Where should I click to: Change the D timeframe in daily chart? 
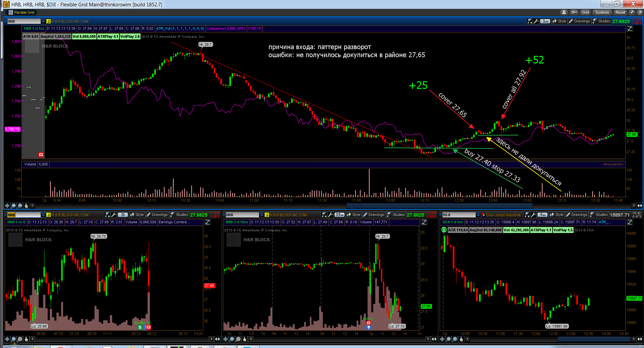tap(123, 215)
